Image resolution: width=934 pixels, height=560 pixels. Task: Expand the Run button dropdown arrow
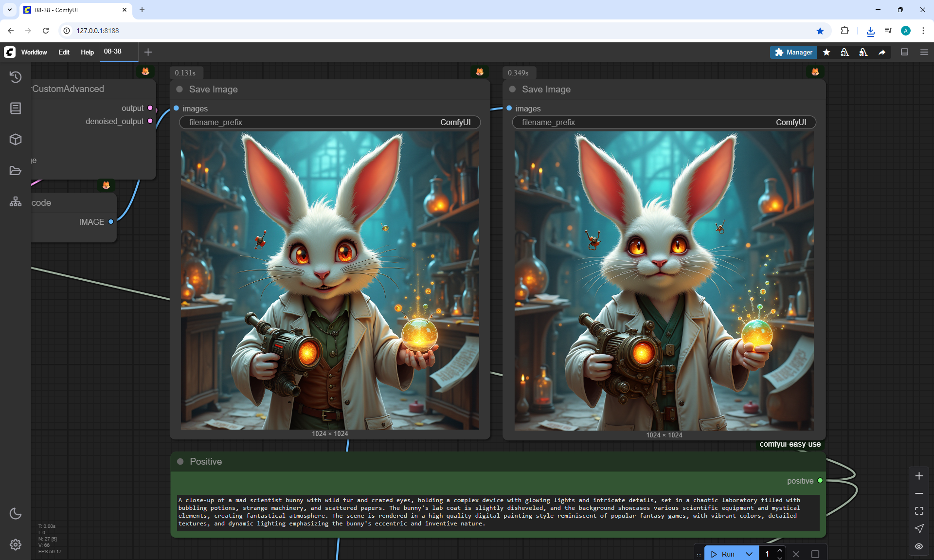pos(749,554)
